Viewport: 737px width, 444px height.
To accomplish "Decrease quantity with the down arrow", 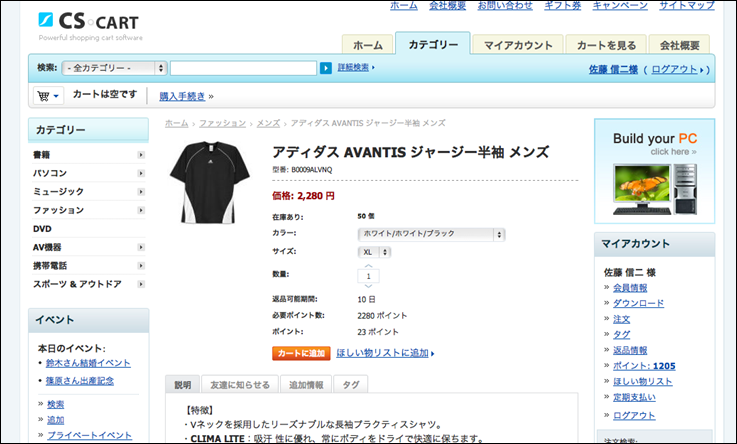I will [x=368, y=286].
